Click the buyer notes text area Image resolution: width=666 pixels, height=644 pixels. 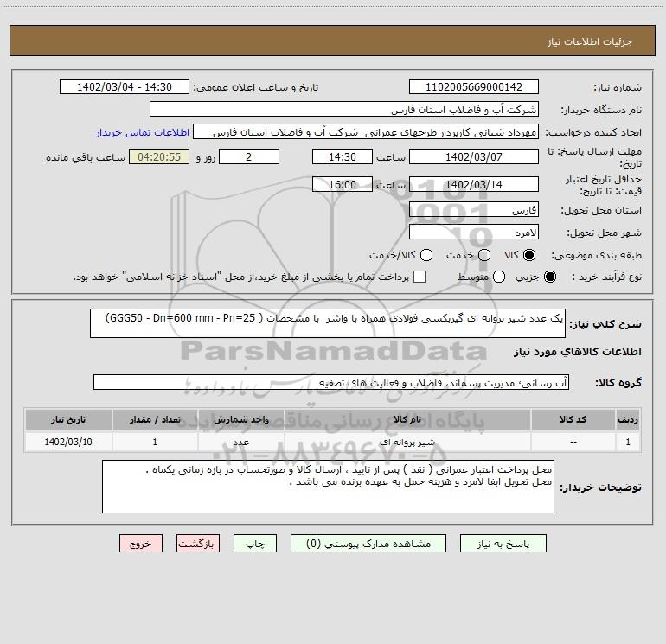328,487
